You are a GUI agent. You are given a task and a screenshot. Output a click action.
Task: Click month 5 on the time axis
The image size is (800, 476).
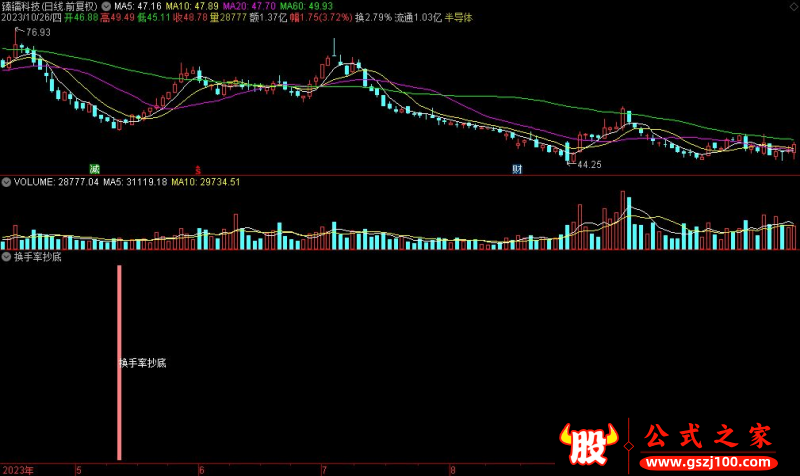pyautogui.click(x=79, y=470)
